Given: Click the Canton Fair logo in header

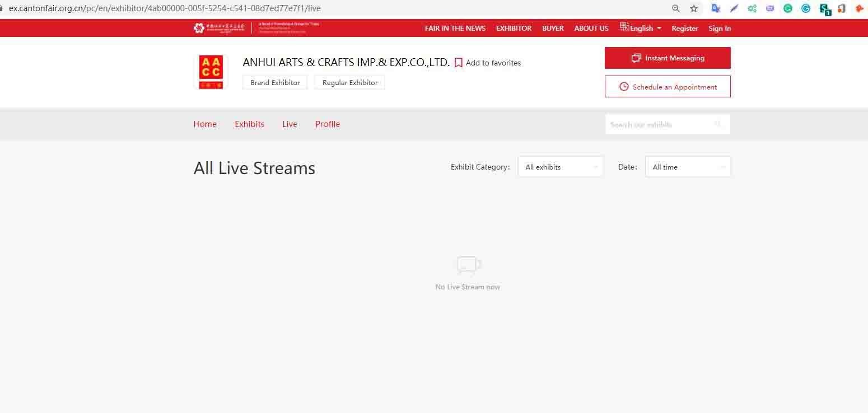Looking at the screenshot, I should (219, 28).
